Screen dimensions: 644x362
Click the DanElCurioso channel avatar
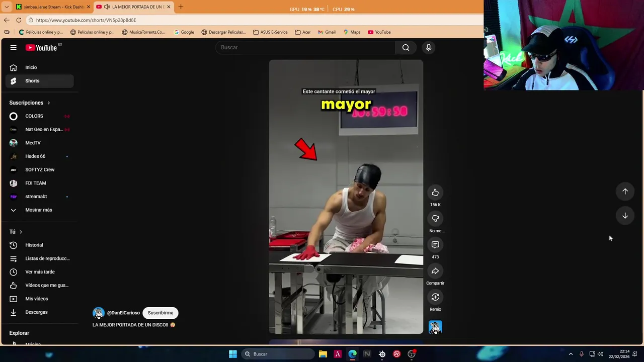(98, 313)
